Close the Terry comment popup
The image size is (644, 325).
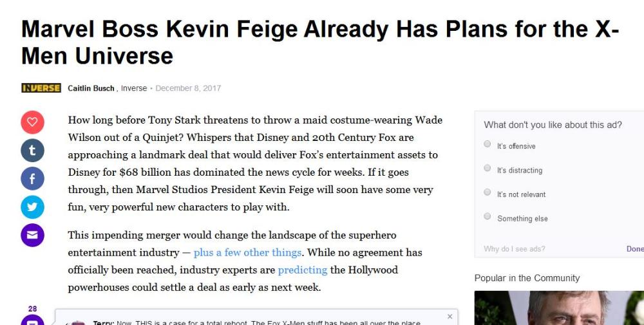click(x=450, y=316)
